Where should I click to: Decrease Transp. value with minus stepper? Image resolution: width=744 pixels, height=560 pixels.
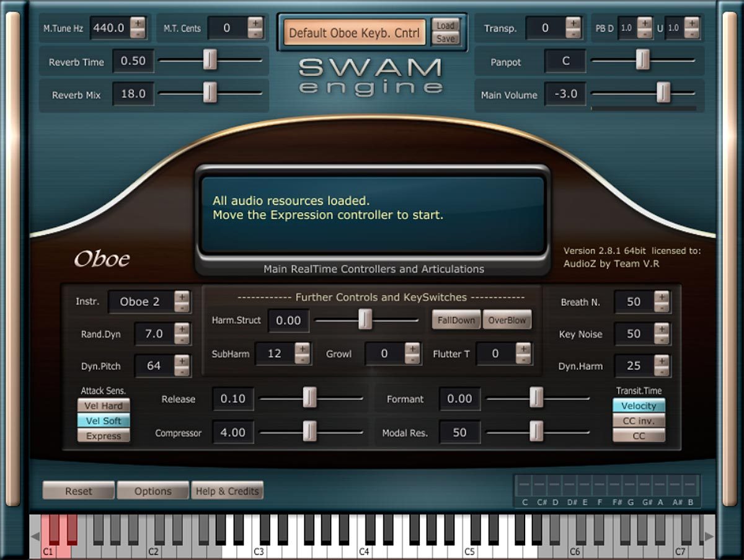click(x=573, y=33)
